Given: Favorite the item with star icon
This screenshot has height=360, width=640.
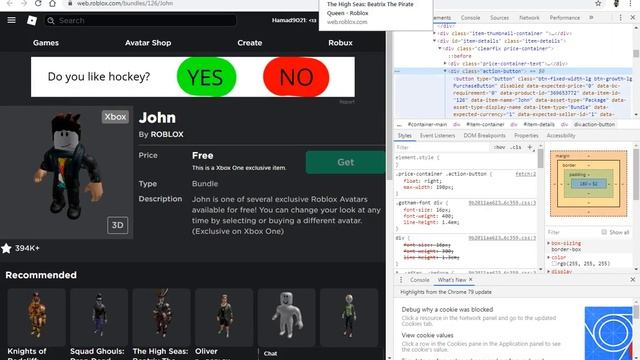Looking at the screenshot, I should 6,248.
